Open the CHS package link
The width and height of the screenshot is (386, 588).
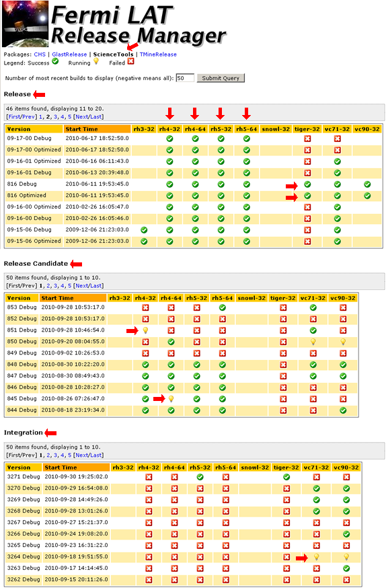pos(40,54)
